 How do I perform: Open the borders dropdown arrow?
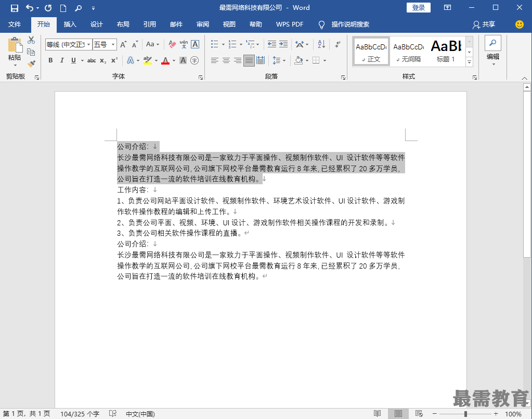coord(325,60)
